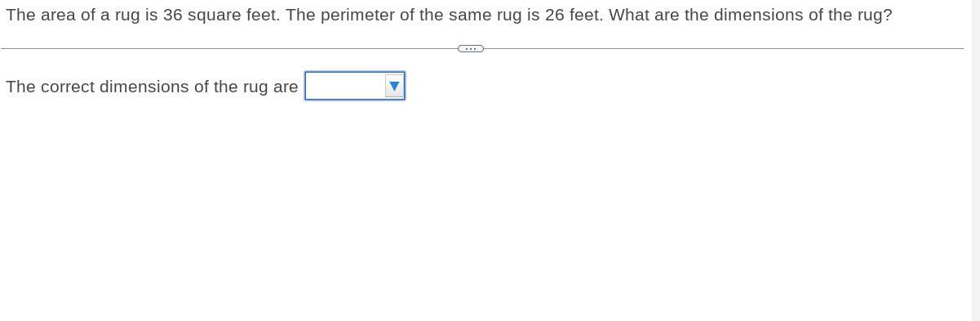Expand the collapsed section via three-dots pill
Image resolution: width=980 pixels, height=321 pixels.
click(x=471, y=49)
